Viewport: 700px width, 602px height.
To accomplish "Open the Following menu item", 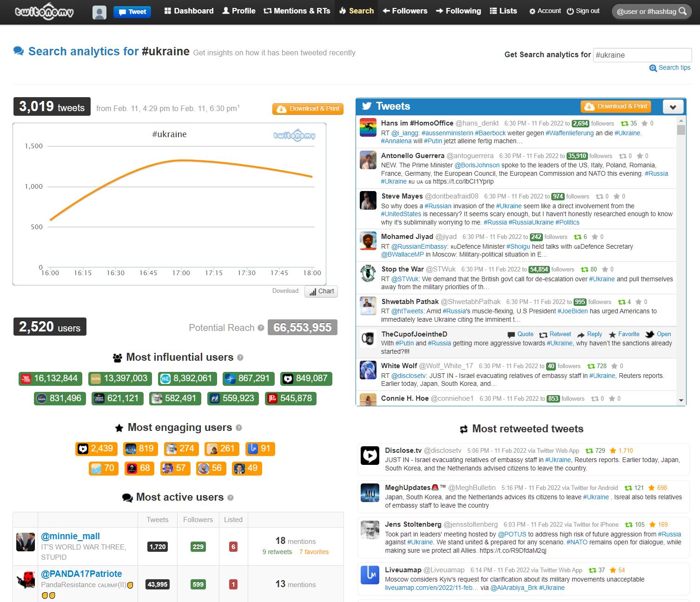I will tap(458, 11).
